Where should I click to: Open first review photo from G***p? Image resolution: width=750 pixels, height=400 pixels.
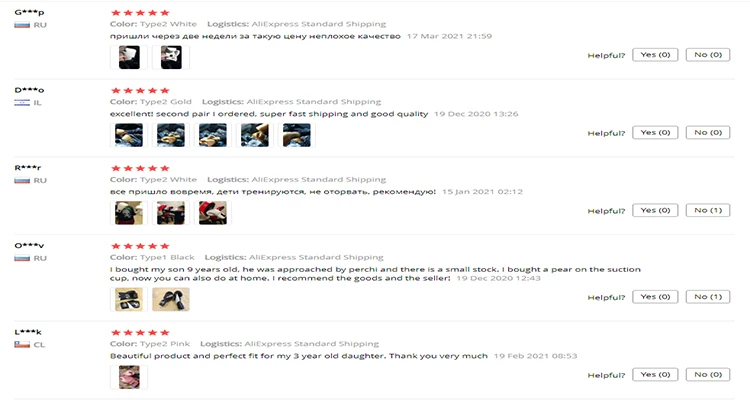coord(129,57)
